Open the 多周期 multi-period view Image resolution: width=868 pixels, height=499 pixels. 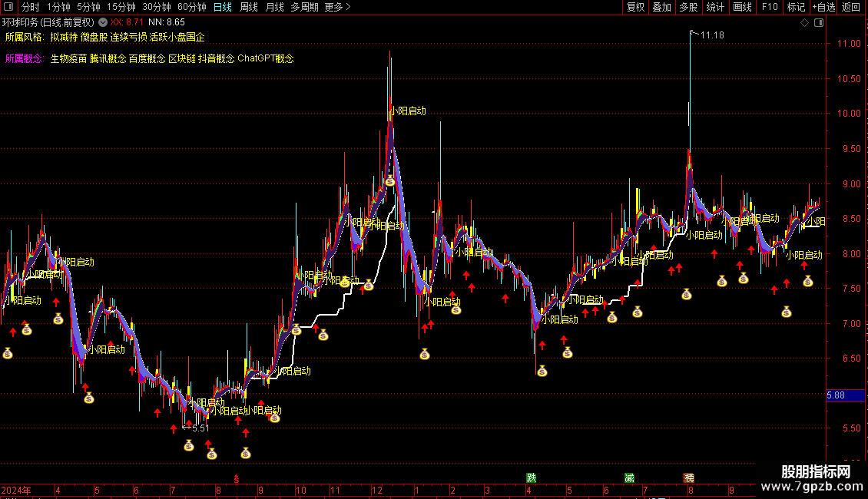[304, 7]
